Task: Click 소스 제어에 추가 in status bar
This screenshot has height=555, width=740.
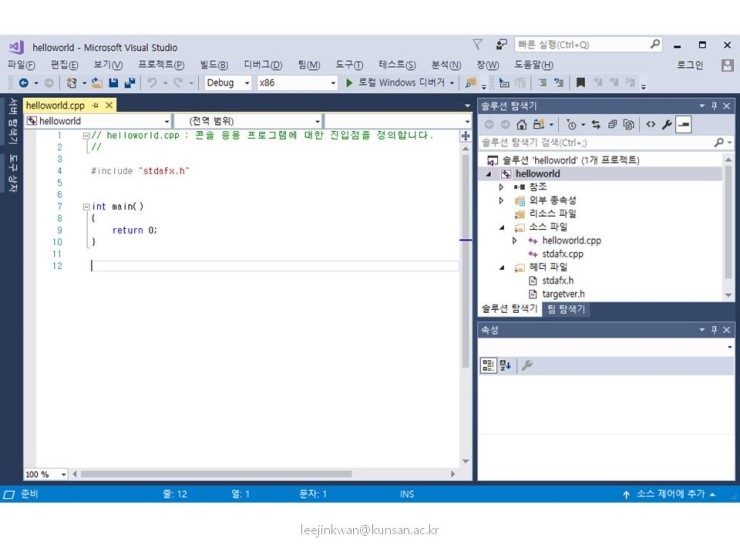Action: coord(670,494)
